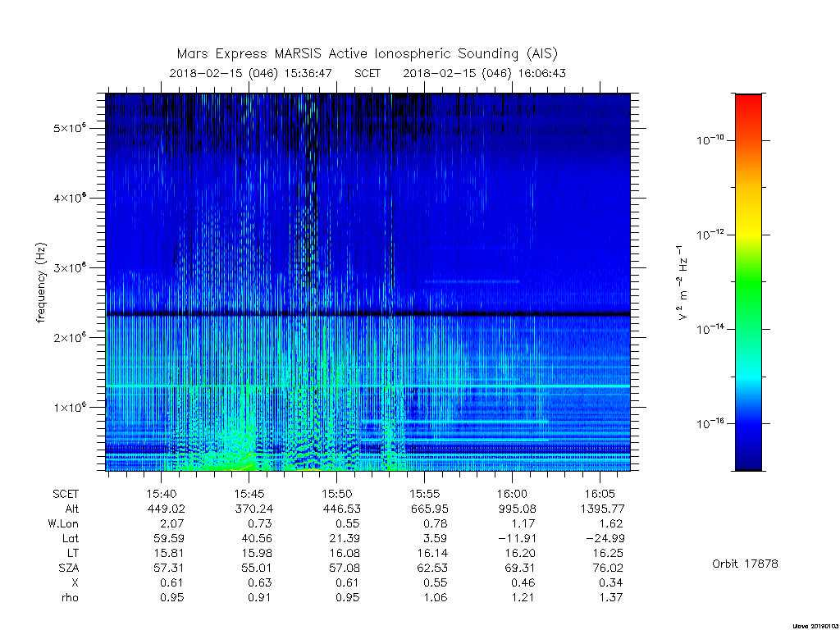This screenshot has width=840, height=630.
Task: Click the 2×10⁶ frequency tick label
Action: [70, 337]
